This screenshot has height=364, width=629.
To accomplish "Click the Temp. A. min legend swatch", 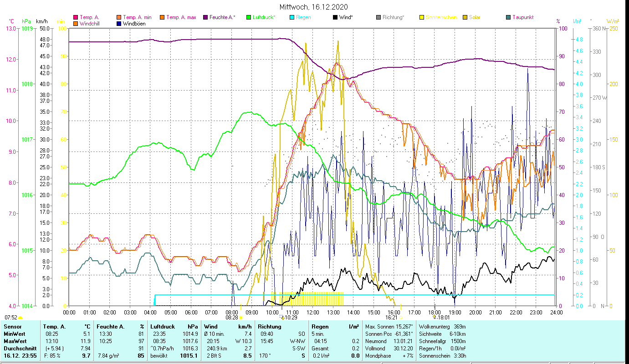I will click(x=119, y=18).
